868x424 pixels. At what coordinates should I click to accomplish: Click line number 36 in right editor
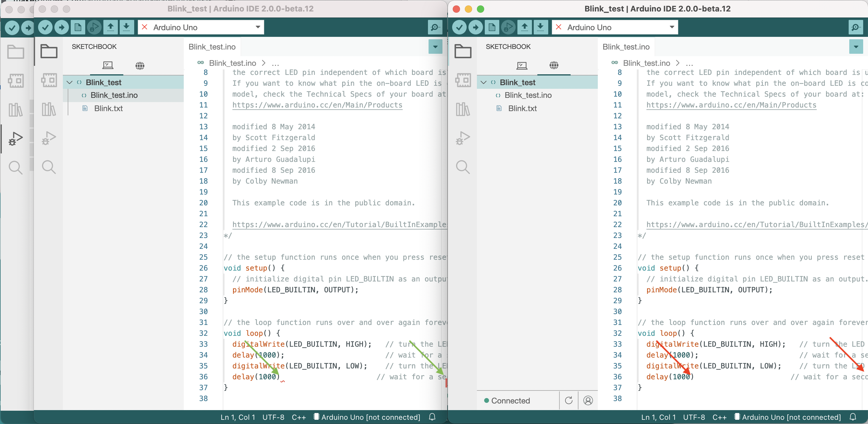pos(617,377)
